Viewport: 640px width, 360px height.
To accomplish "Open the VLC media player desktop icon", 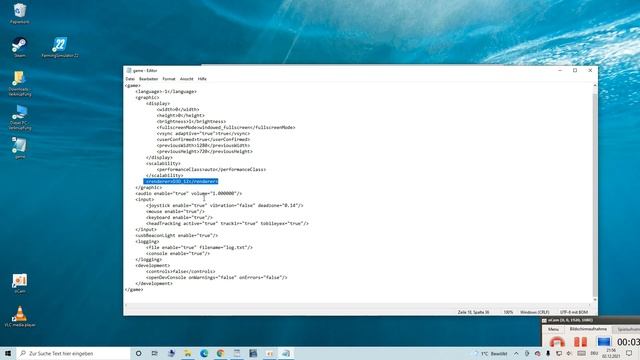I will [x=19, y=317].
